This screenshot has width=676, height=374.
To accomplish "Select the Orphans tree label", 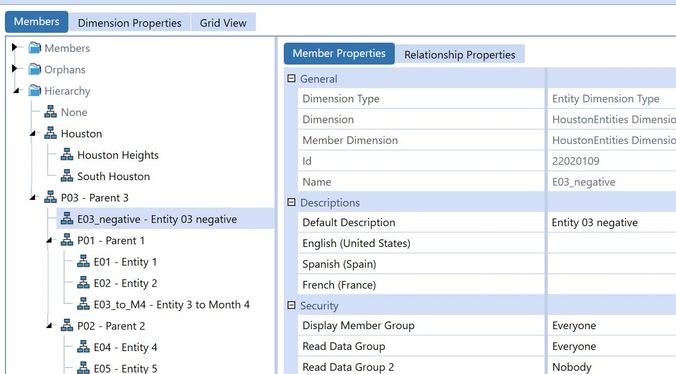I will point(65,69).
